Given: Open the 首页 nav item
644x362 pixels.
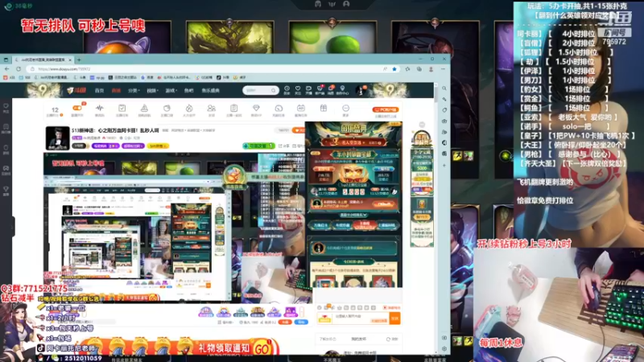Looking at the screenshot, I should coord(99,90).
